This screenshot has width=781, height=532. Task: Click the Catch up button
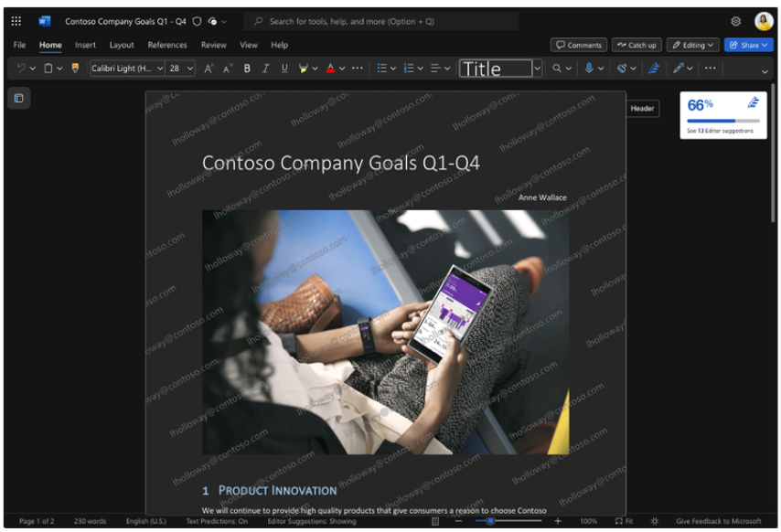pos(637,45)
